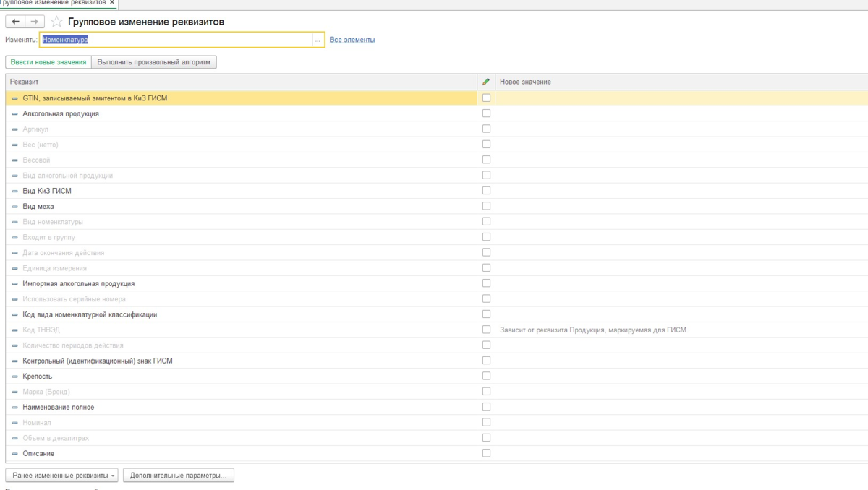The height and width of the screenshot is (490, 868).
Task: Select the Номинал row text
Action: click(x=37, y=423)
